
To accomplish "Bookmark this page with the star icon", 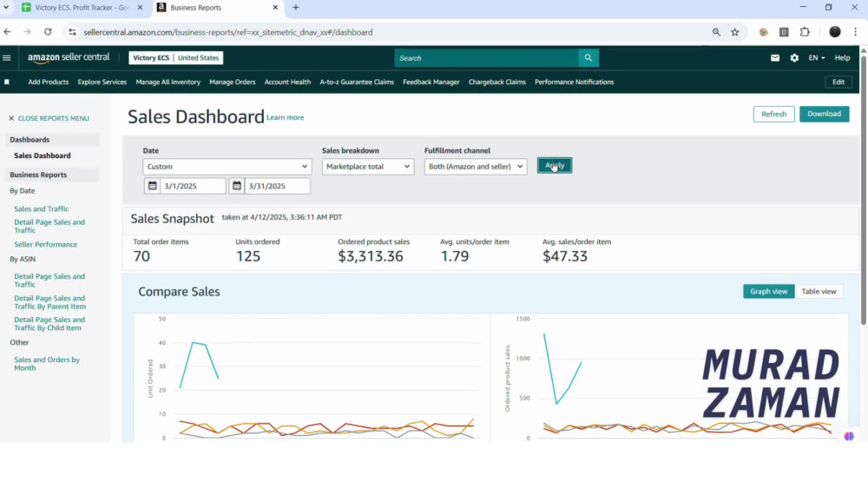I will point(734,32).
